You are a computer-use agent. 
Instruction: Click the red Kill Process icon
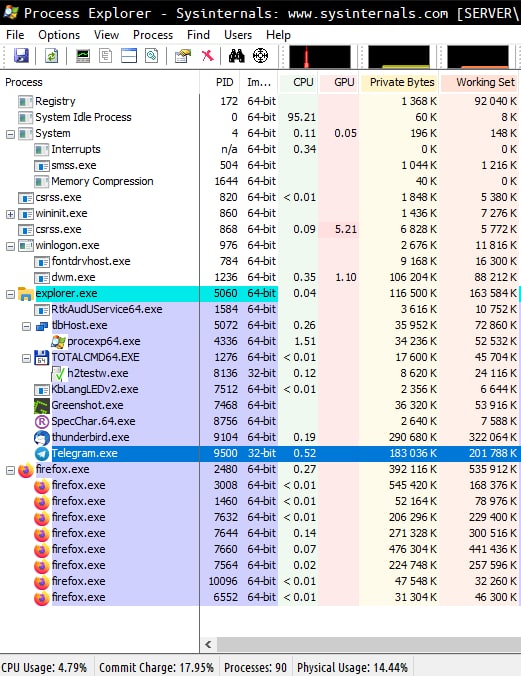(x=207, y=55)
